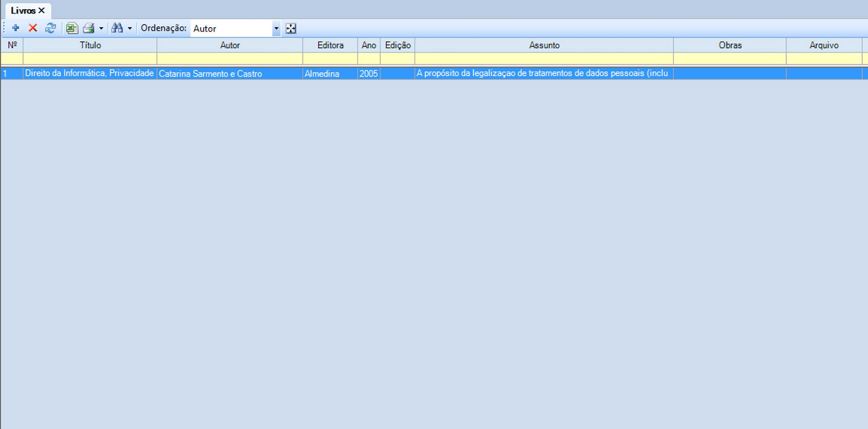The width and height of the screenshot is (868, 429).
Task: Focus the Autor filter field
Action: click(230, 59)
